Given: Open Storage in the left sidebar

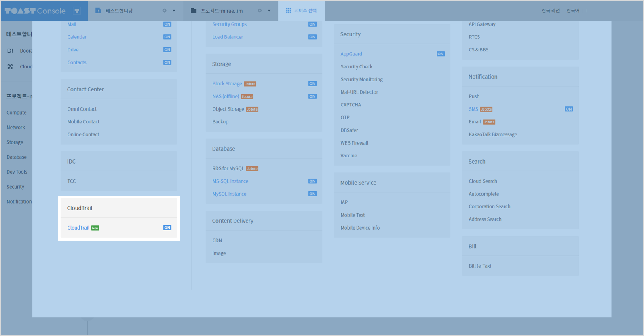Looking at the screenshot, I should (x=15, y=142).
